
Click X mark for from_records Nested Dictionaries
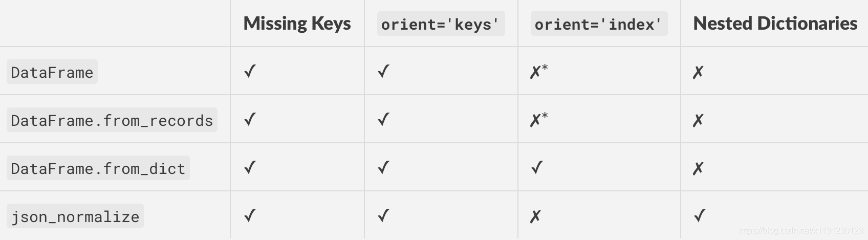click(x=698, y=120)
